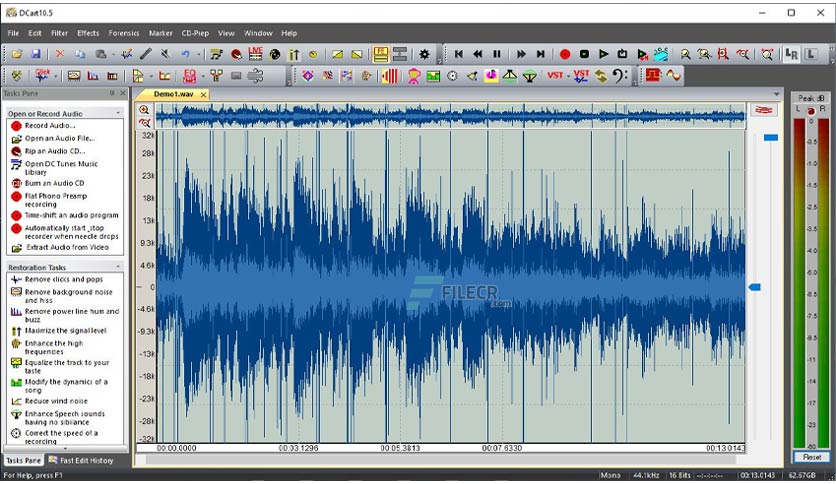Click Reduce wind noise task

pyautogui.click(x=56, y=401)
